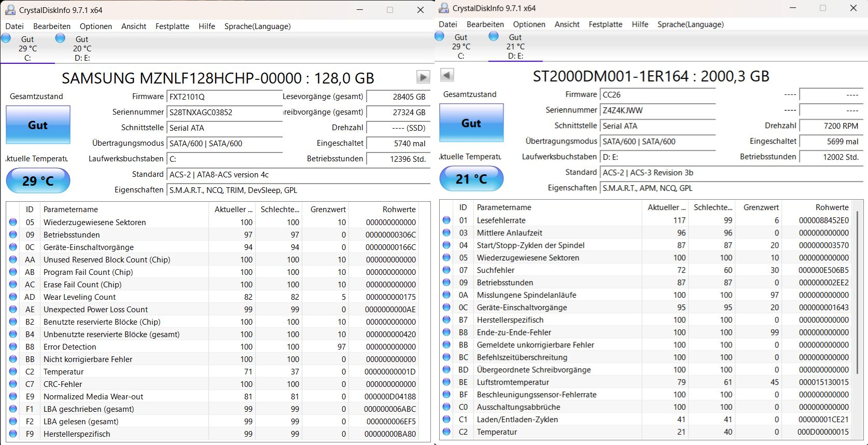The height and width of the screenshot is (445, 868).
Task: Click Eingeschaltet field showing 5699 mal
Action: pyautogui.click(x=831, y=142)
